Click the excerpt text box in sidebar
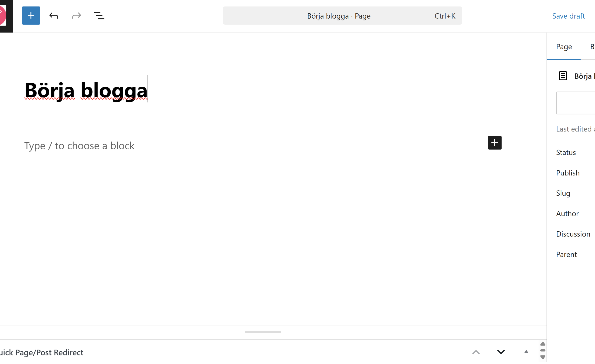 click(x=576, y=103)
